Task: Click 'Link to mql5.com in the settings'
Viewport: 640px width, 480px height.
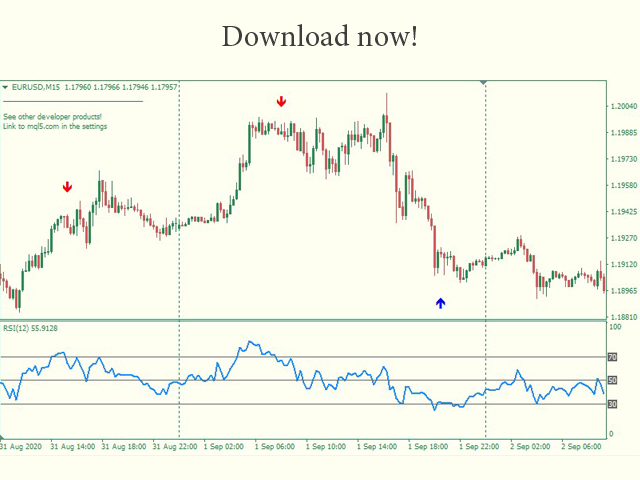Action: [55, 126]
